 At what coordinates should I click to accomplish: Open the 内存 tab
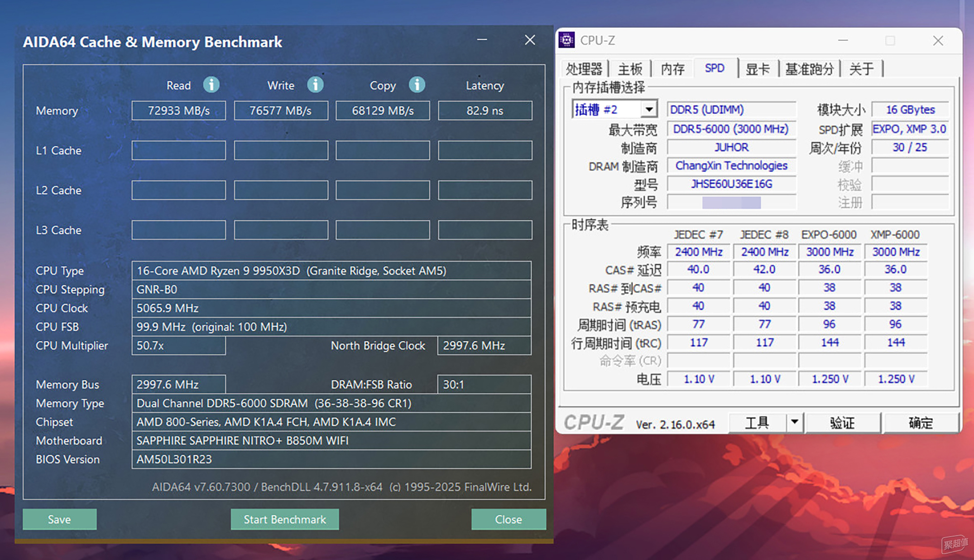click(x=673, y=69)
